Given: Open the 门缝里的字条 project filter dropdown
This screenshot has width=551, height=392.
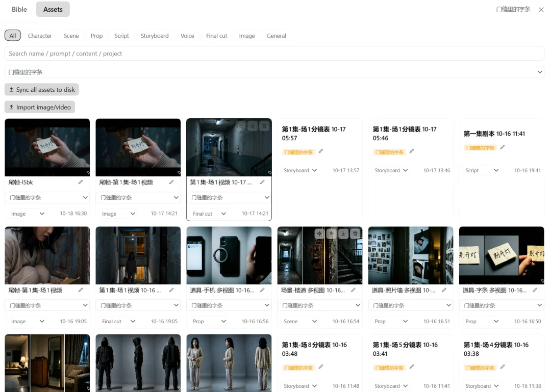Looking at the screenshot, I should [274, 72].
